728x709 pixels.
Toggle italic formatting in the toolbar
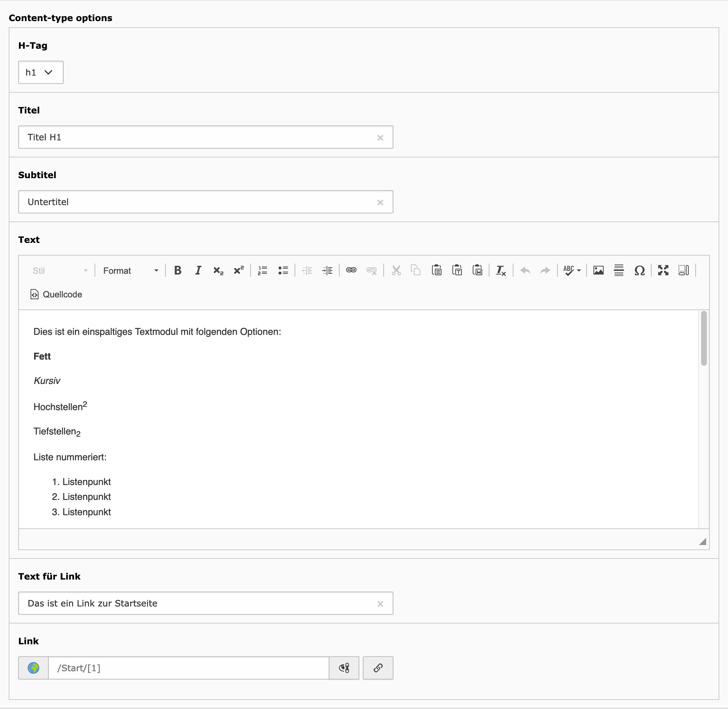tap(198, 271)
